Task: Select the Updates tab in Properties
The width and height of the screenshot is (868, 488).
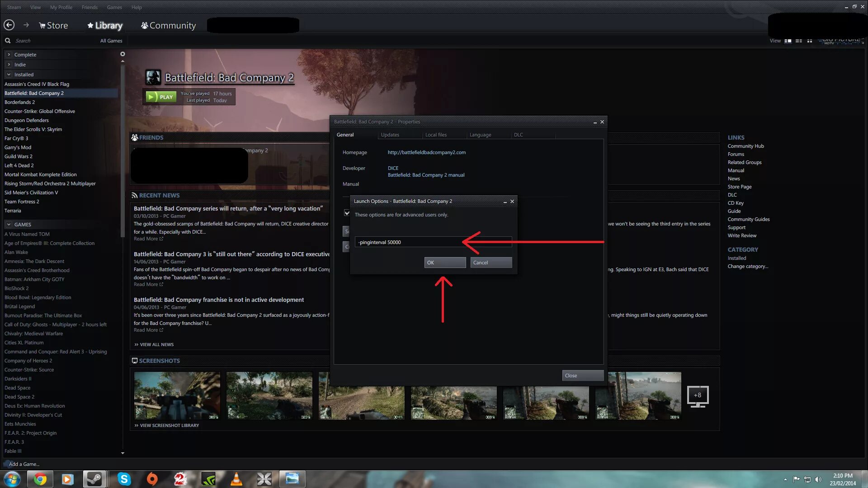Action: (x=391, y=135)
